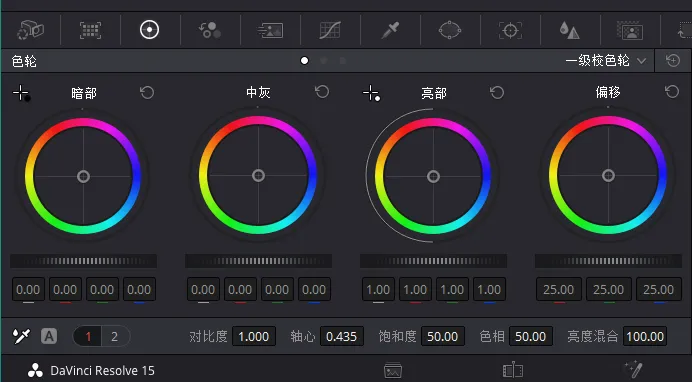The height and width of the screenshot is (382, 692).
Task: Click 中灰 blue channel value field
Action: [314, 289]
